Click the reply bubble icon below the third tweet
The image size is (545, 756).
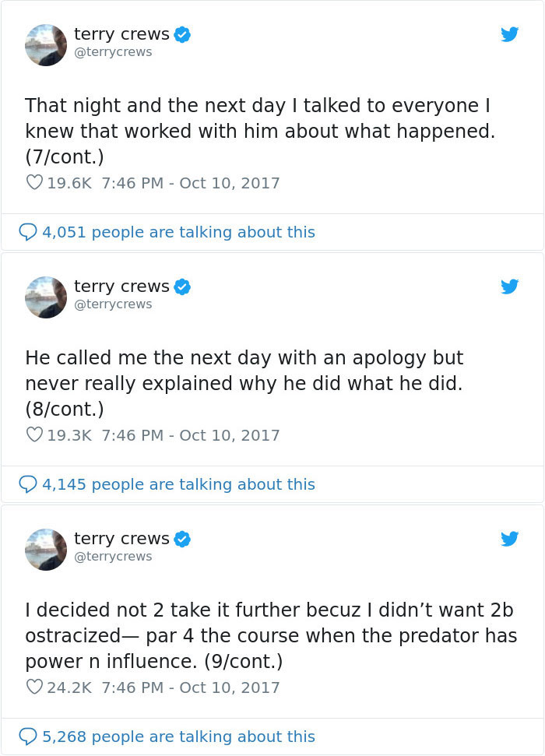click(x=28, y=737)
